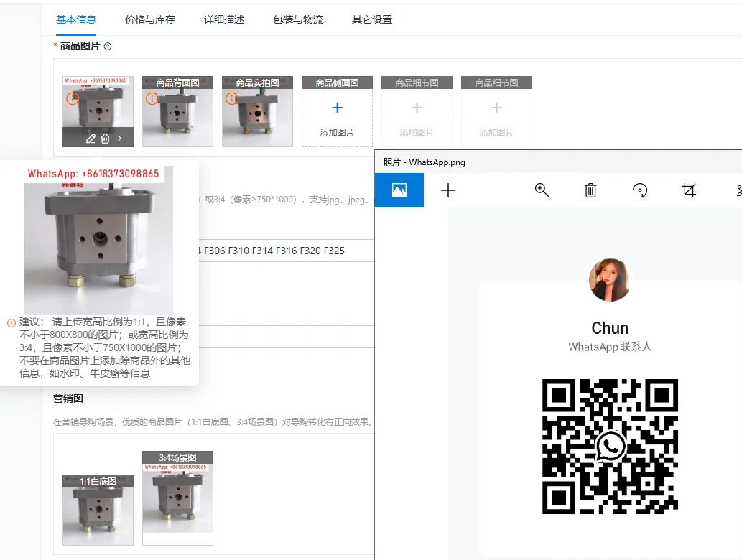Image resolution: width=742 pixels, height=560 pixels.
Task: Delete the photo via Photos trash icon
Action: coord(590,190)
